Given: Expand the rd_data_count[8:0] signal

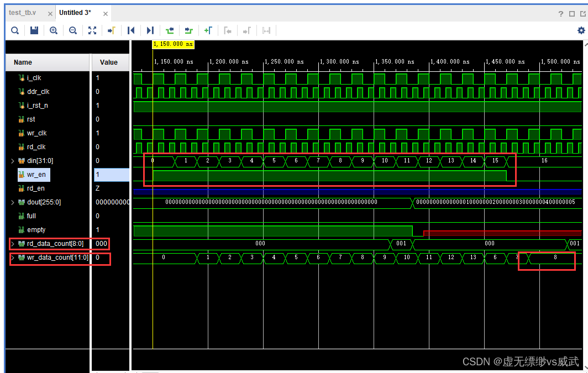Looking at the screenshot, I should (13, 244).
